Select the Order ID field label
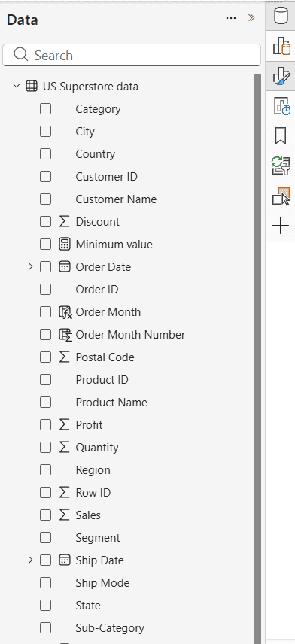 point(97,290)
